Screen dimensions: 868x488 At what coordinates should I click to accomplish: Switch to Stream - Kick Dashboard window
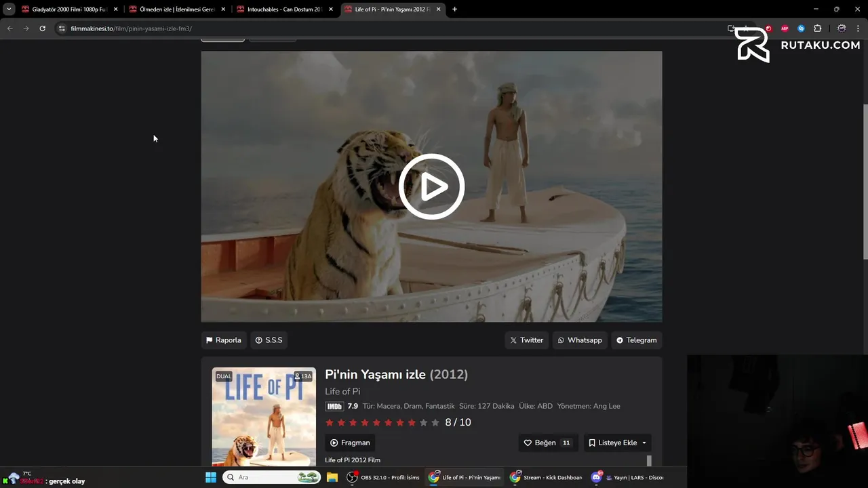click(546, 477)
